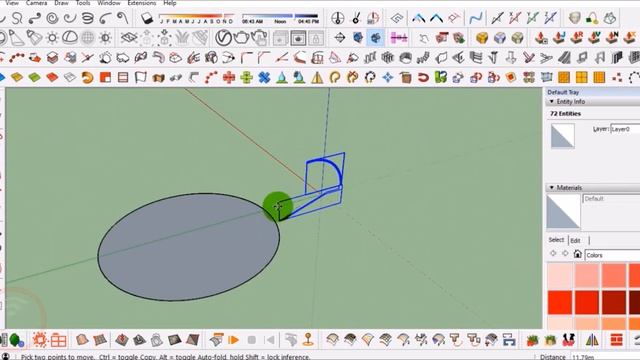640x360 pixels.
Task: Collapse the Materials panel
Action: tap(552, 188)
